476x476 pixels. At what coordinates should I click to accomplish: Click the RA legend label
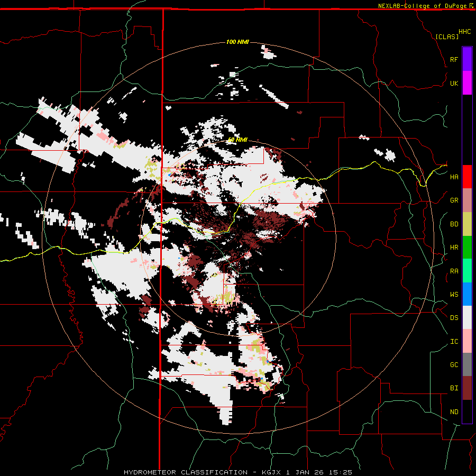coord(454,271)
